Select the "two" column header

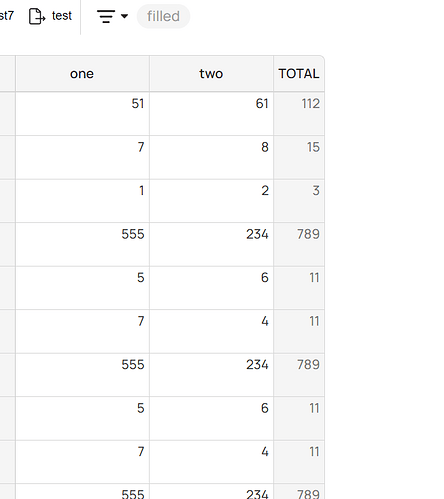(212, 74)
